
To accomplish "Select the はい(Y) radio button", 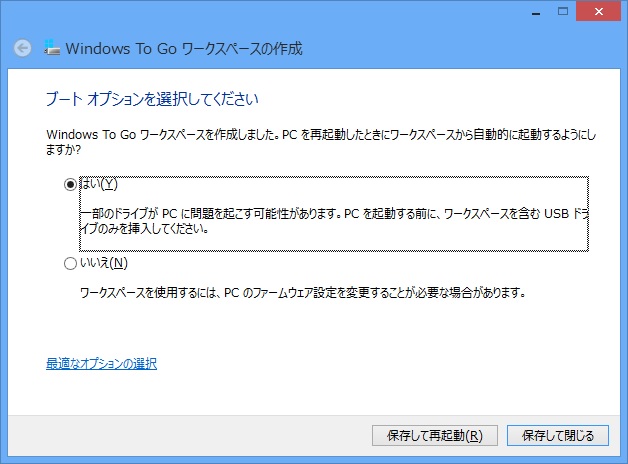I will (x=70, y=185).
